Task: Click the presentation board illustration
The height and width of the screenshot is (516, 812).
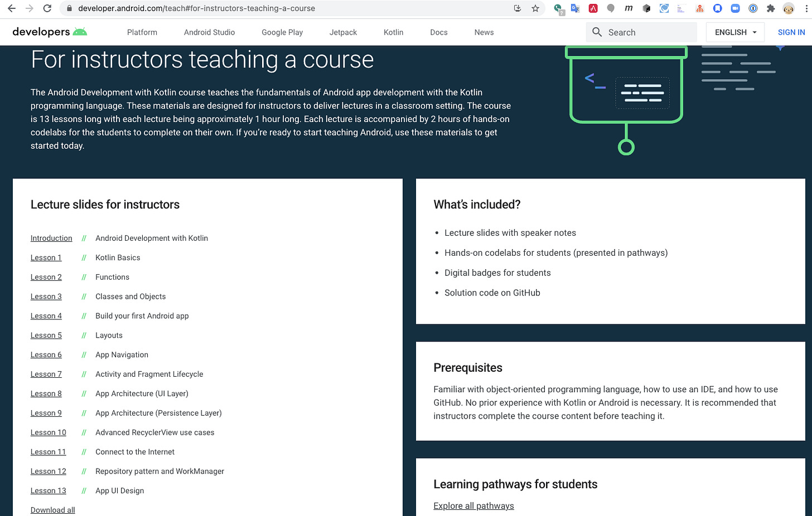Action: coord(626,99)
